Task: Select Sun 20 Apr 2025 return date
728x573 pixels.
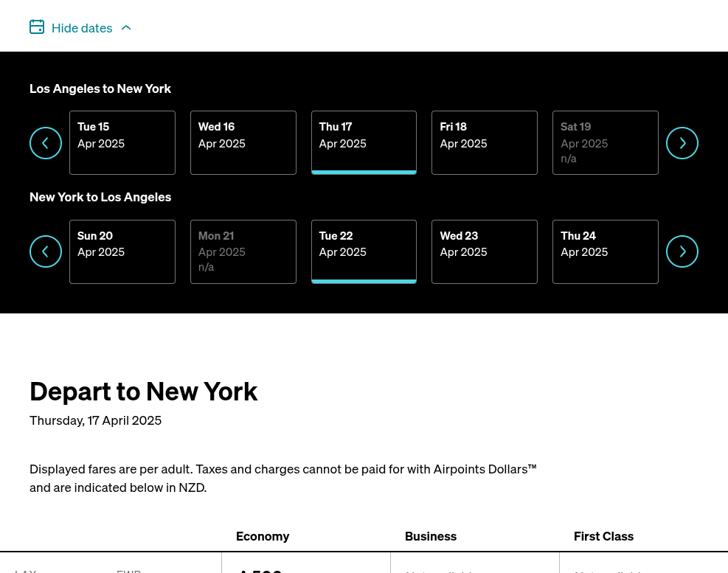Action: tap(122, 251)
